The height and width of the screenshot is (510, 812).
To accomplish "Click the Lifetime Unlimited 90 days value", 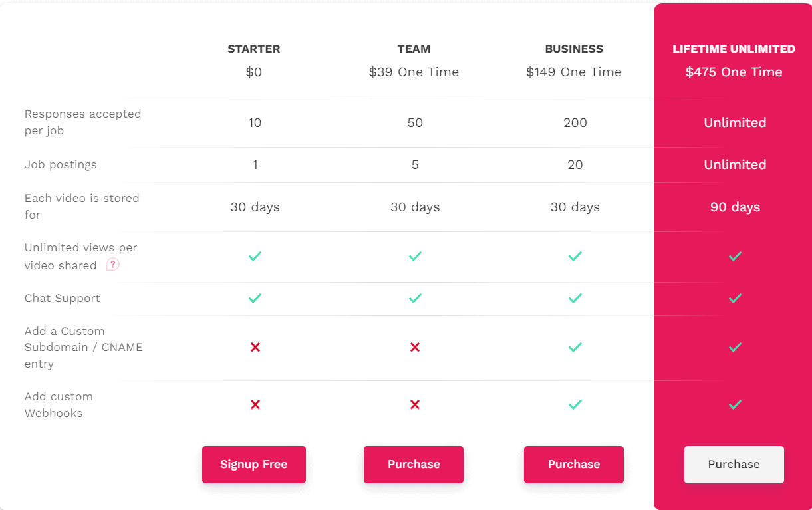I will 735,207.
